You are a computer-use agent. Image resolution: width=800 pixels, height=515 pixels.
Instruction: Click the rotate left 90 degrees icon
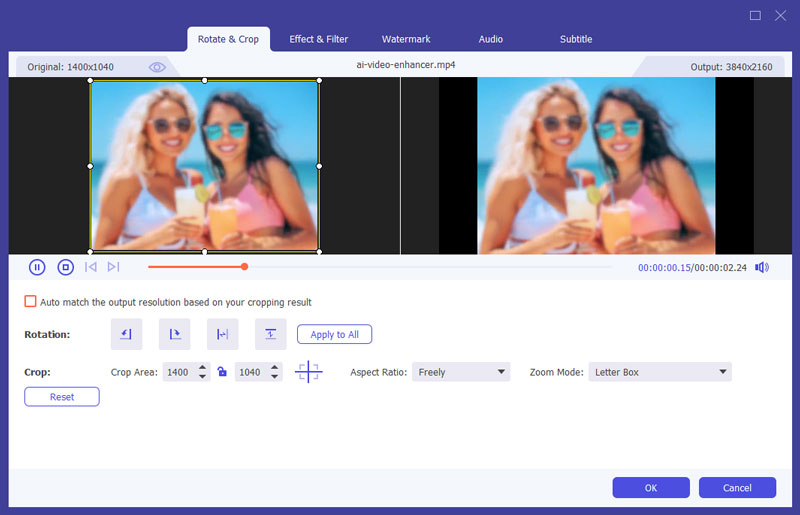[127, 334]
